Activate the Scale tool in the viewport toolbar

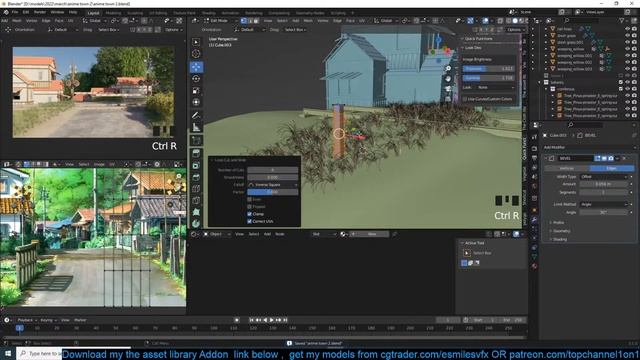click(x=196, y=91)
